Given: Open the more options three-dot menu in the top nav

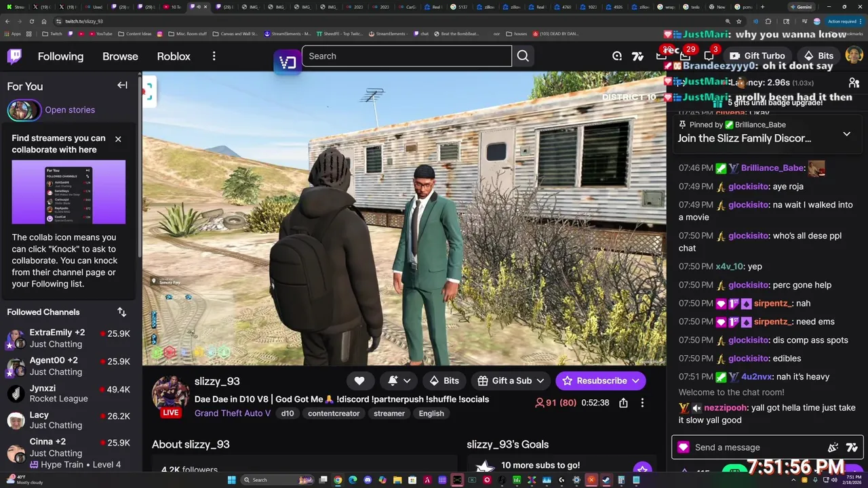Looking at the screenshot, I should (214, 56).
